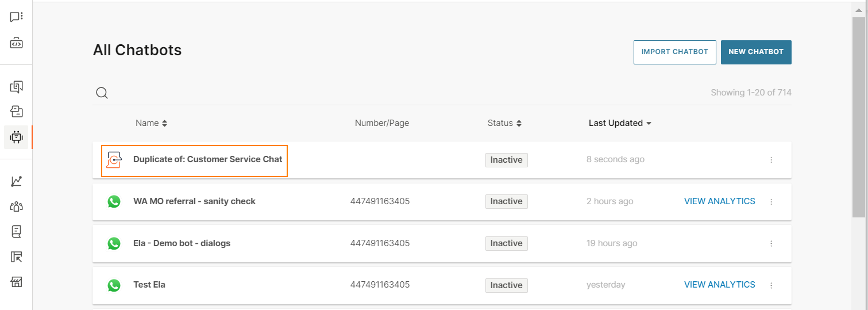Click the IMPORT CHATBOT button
Viewport: 868px width, 310px height.
pyautogui.click(x=675, y=52)
